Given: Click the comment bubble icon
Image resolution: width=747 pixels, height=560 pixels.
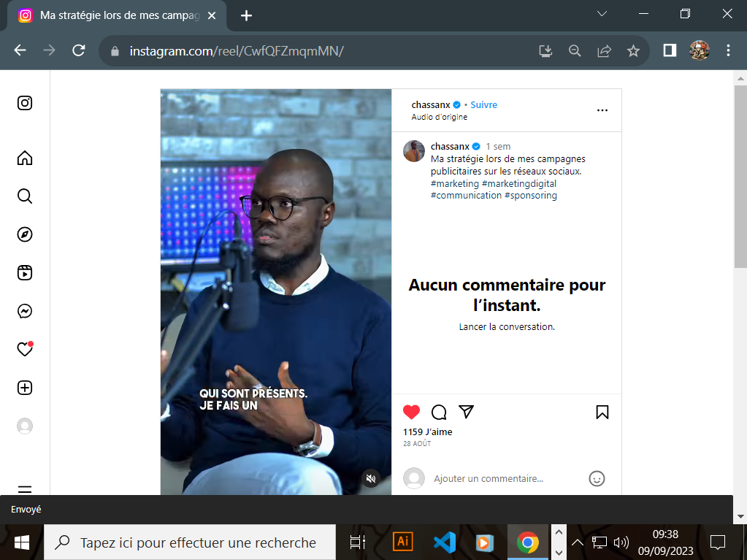Looking at the screenshot, I should point(439,412).
